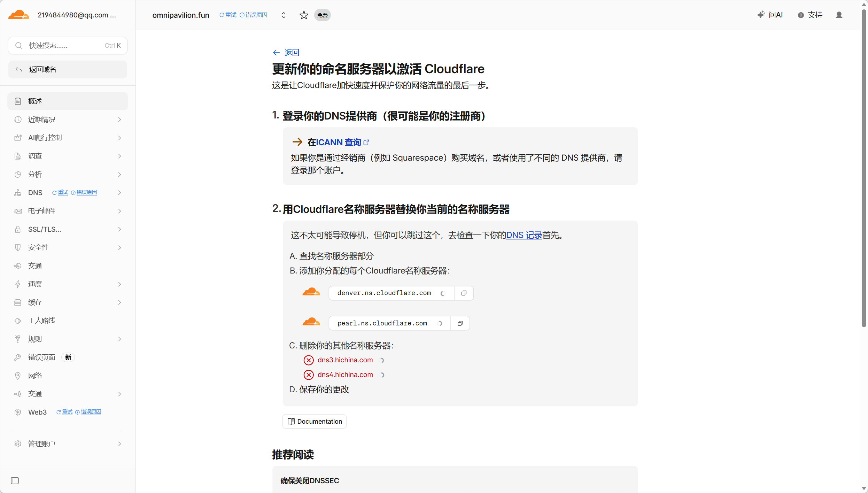868x493 pixels.
Task: Click the 电子邮件 envelope icon
Action: point(18,211)
